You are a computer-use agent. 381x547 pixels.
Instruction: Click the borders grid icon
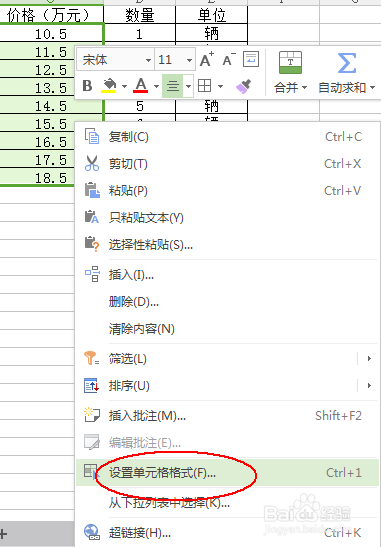coord(204,85)
